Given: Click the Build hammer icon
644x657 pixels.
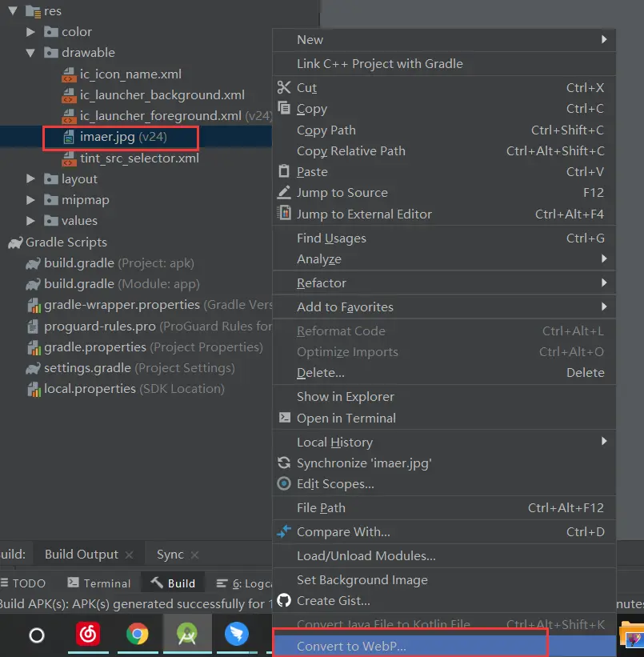Looking at the screenshot, I should point(156,583).
